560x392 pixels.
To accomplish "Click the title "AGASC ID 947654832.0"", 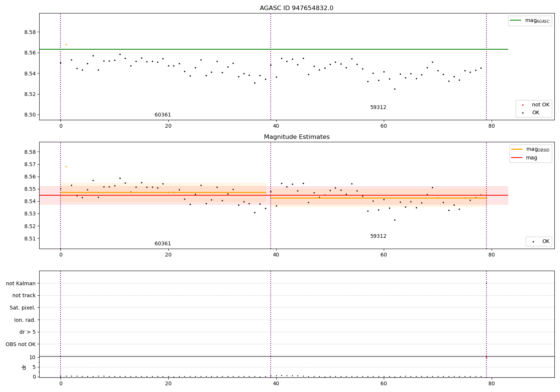I will [296, 8].
